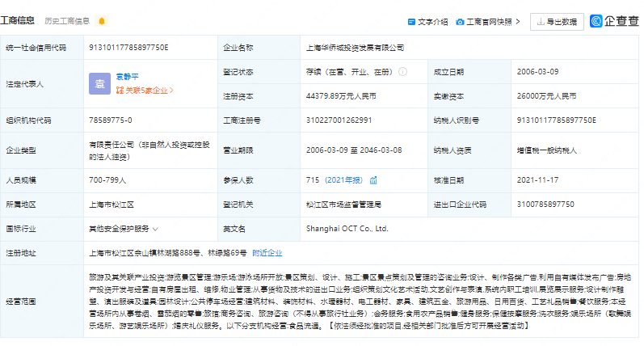This screenshot has width=644, height=346.
Task: Click registration authority 松江区市场监督管理局
Action: 343,205
